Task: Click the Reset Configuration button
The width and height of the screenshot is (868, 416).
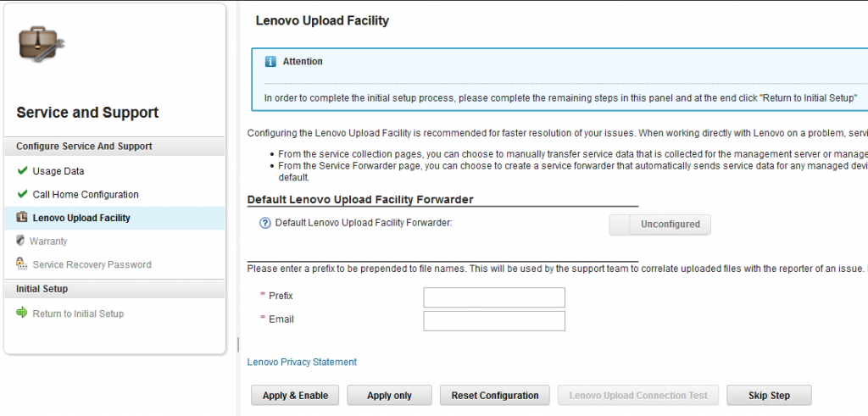Action: point(495,396)
